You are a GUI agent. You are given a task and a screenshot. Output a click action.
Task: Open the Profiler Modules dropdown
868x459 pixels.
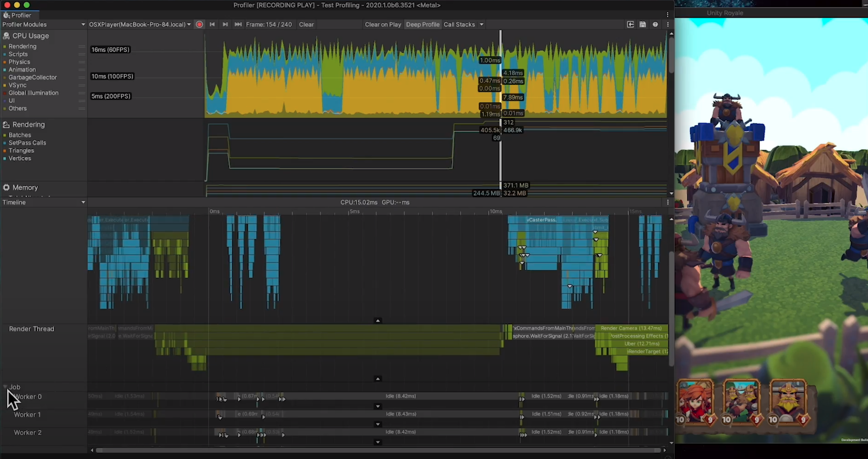(x=43, y=24)
